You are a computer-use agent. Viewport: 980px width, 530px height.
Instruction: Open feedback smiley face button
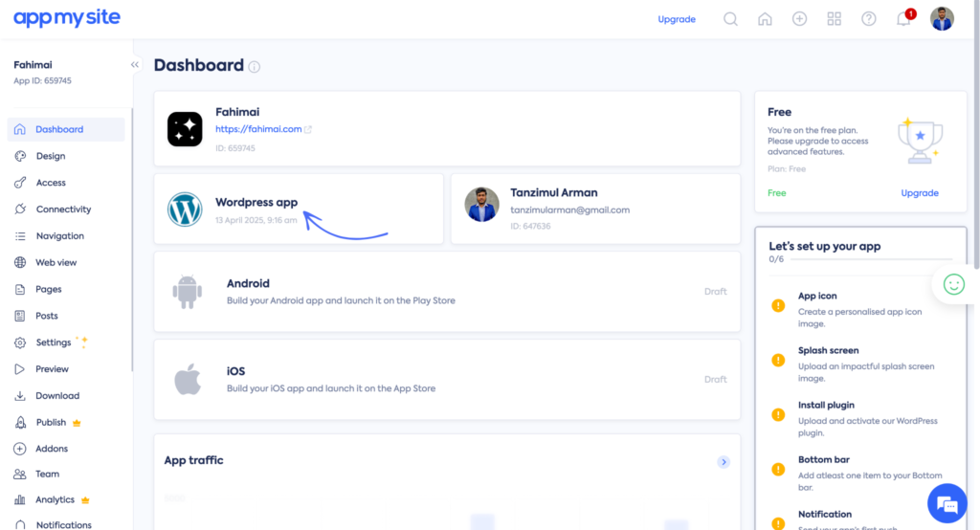coord(954,284)
